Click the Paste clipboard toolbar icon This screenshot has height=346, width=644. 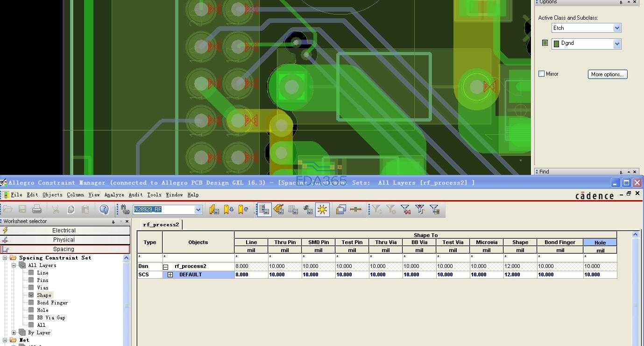pos(85,209)
